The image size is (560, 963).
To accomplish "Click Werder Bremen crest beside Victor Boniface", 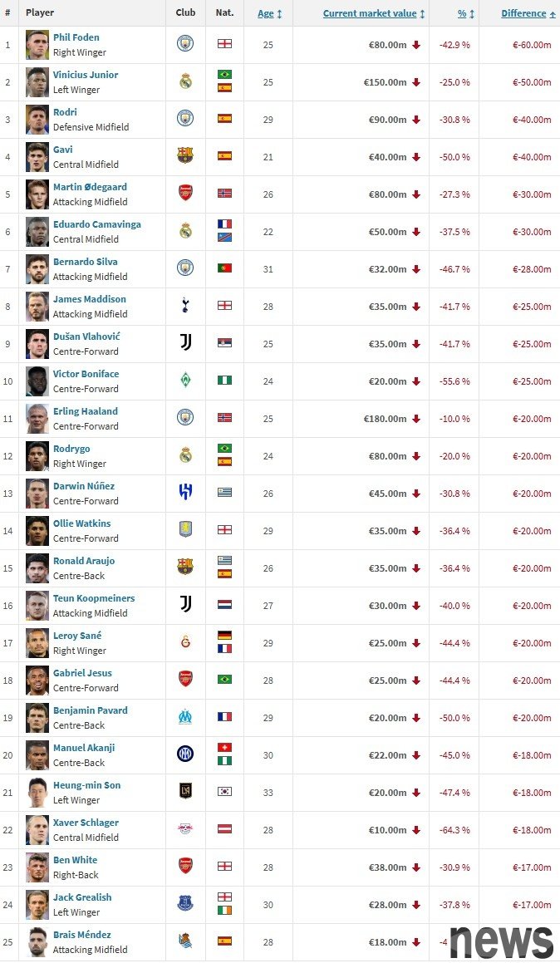I will click(185, 381).
